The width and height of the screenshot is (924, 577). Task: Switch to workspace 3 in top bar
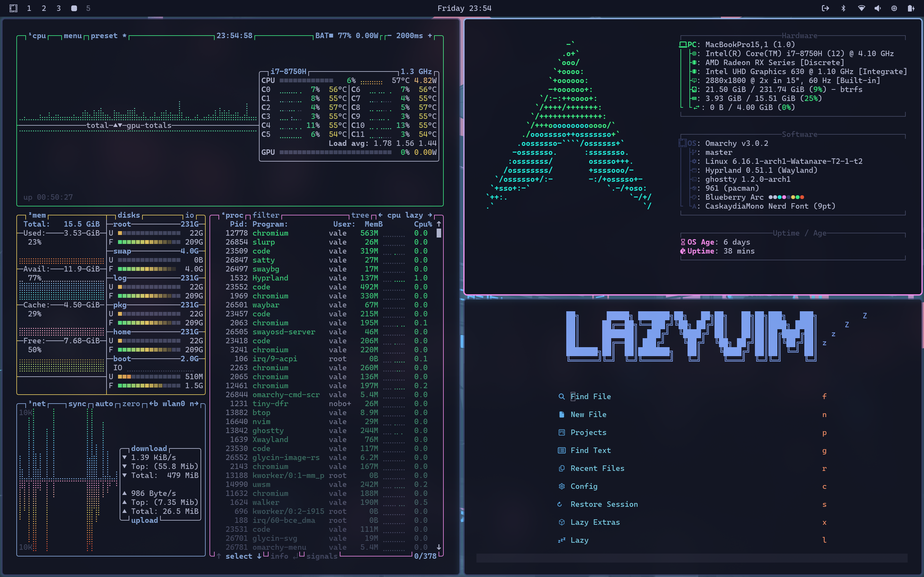[x=58, y=8]
